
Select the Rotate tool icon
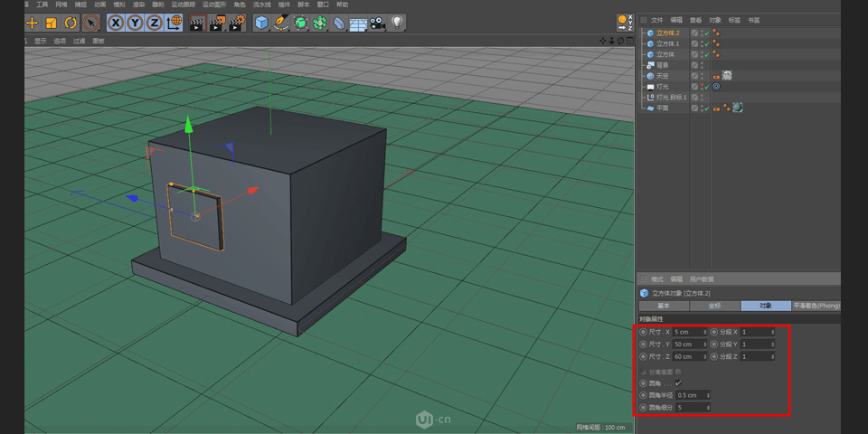[x=71, y=23]
